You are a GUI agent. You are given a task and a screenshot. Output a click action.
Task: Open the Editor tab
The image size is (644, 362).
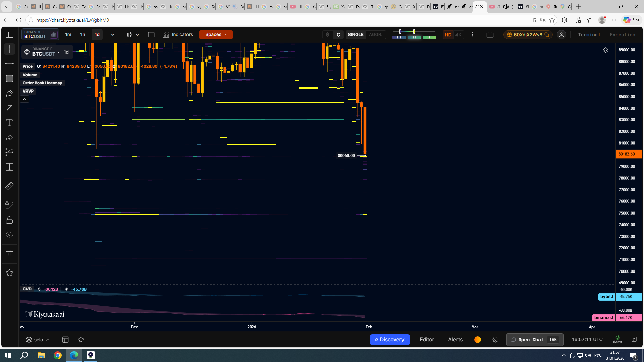(427, 340)
